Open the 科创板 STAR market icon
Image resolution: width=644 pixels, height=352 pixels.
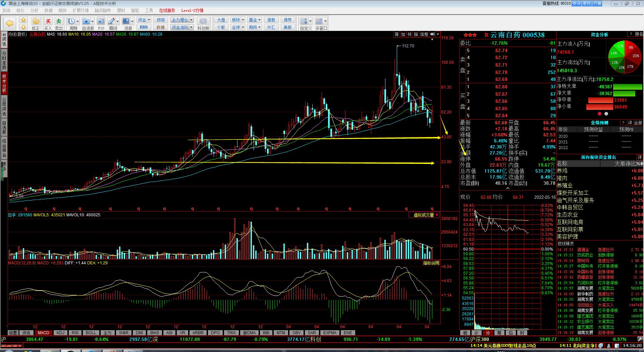coord(203,21)
